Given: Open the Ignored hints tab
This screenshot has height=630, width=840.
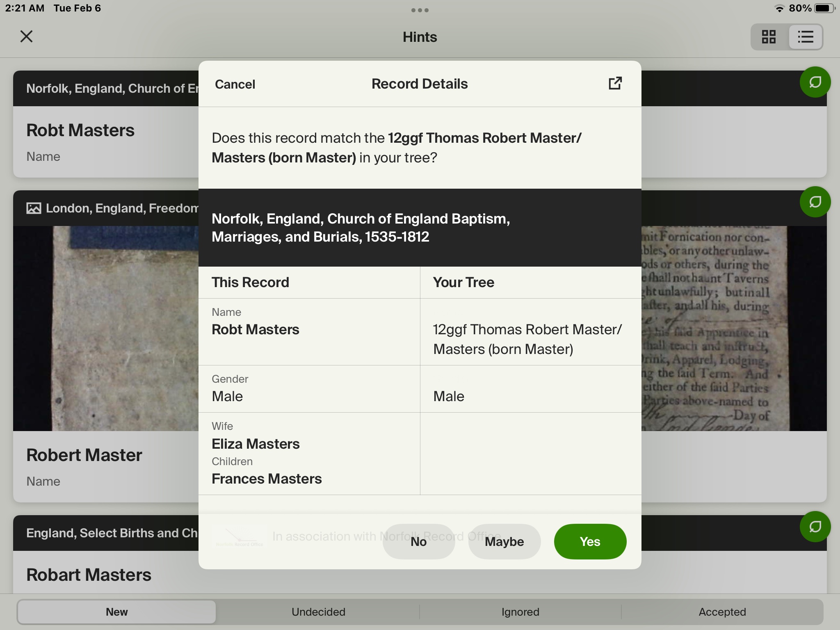Looking at the screenshot, I should pos(520,612).
